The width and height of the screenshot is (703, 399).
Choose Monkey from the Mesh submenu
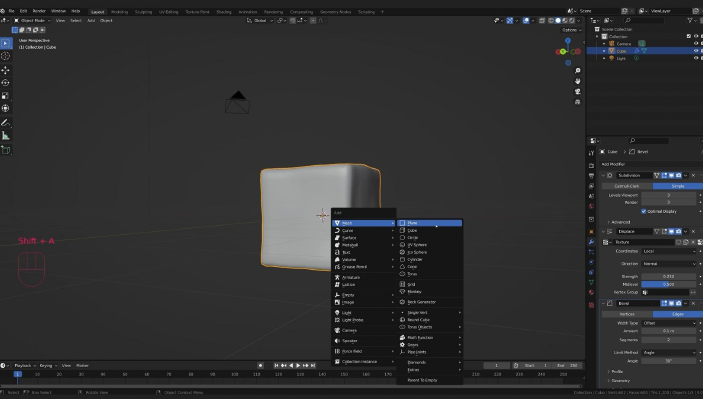pyautogui.click(x=430, y=291)
